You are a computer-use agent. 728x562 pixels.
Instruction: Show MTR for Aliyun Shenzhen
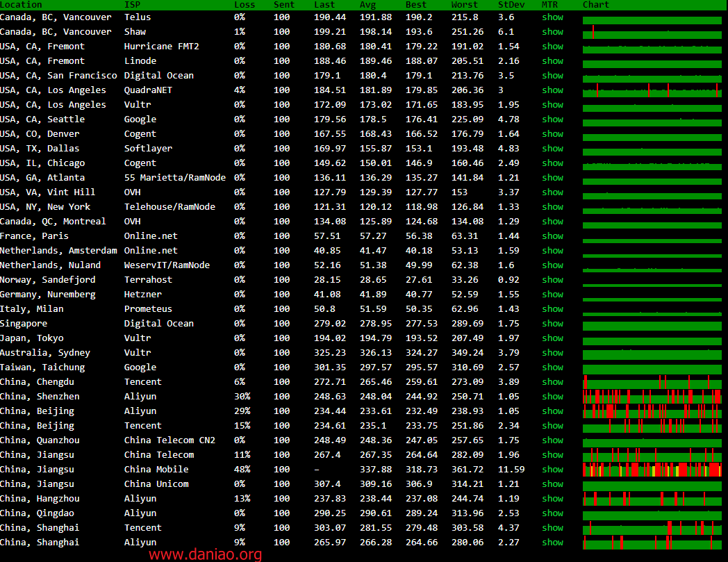click(552, 397)
